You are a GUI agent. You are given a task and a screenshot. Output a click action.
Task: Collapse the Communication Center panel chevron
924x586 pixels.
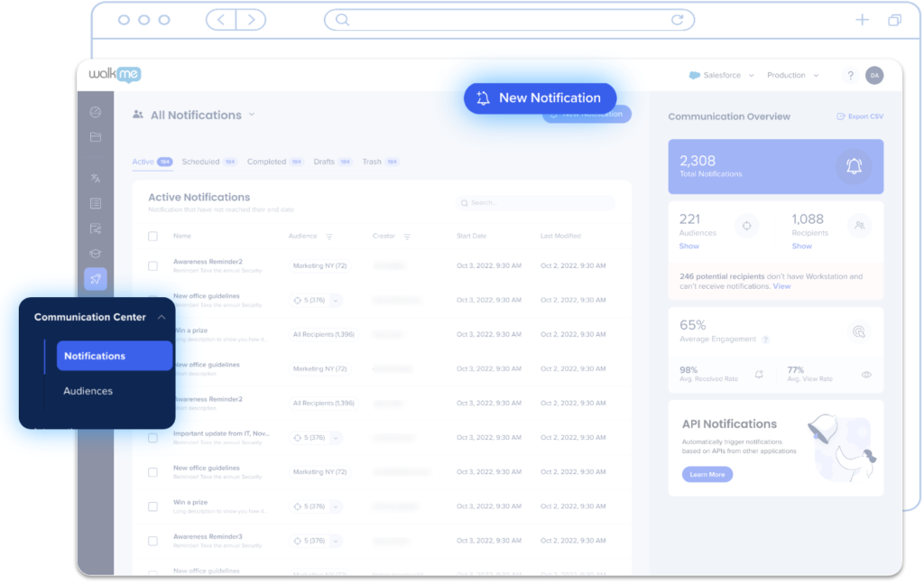(x=161, y=317)
